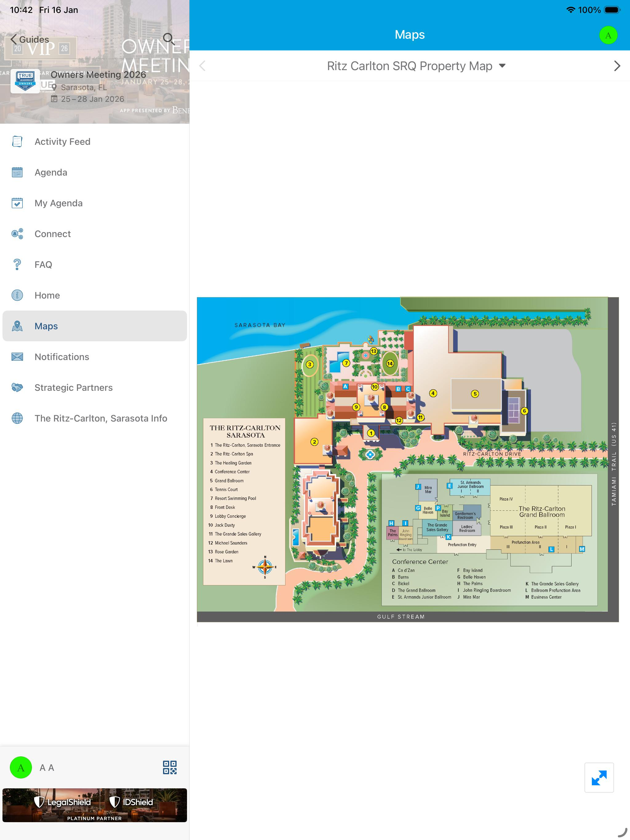This screenshot has width=630, height=840.
Task: Open Strategic Partners page
Action: 95,388
